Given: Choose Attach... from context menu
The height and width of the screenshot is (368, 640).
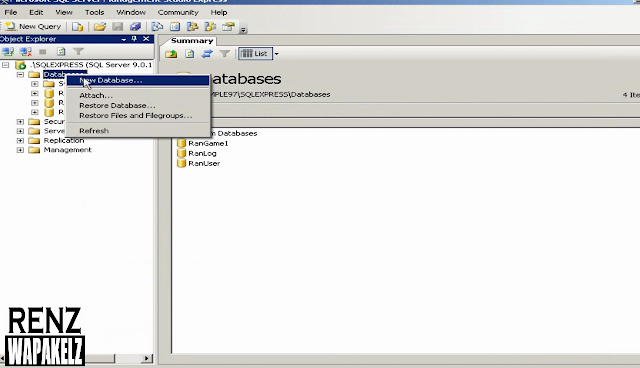Looking at the screenshot, I should click(138, 95).
